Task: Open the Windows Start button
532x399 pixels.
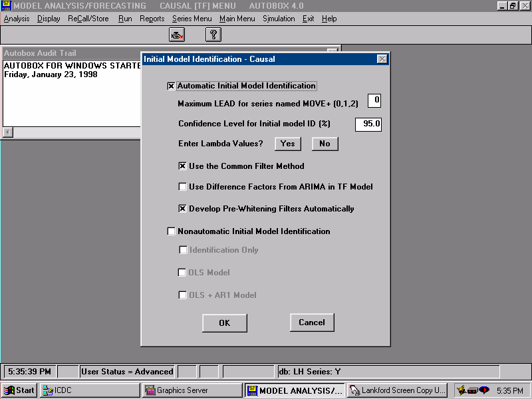Action: click(x=19, y=390)
